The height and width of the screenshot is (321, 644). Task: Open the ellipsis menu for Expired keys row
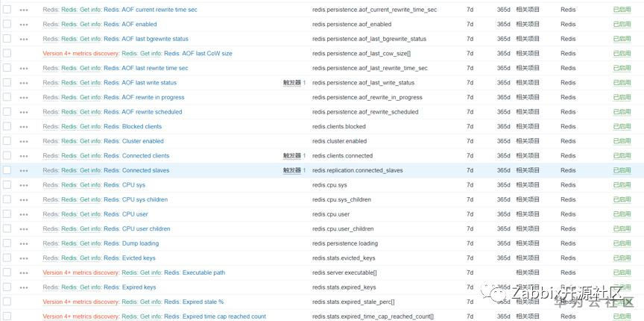pos(24,287)
